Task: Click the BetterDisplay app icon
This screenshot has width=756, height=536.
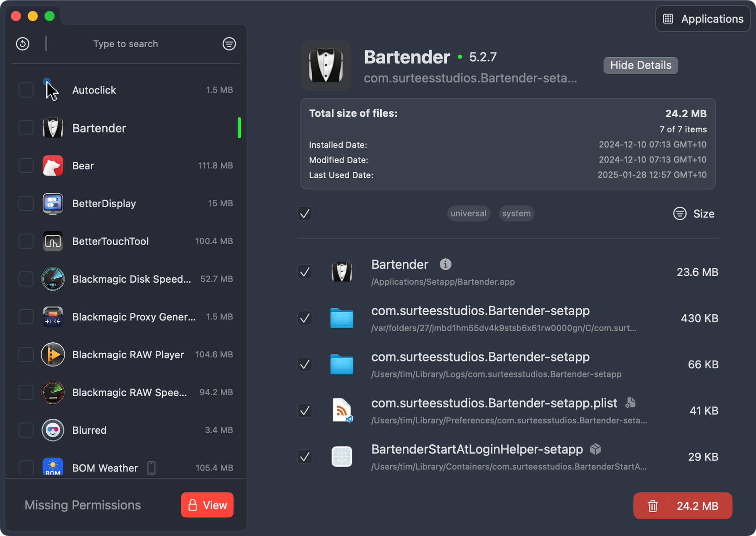Action: click(x=53, y=203)
